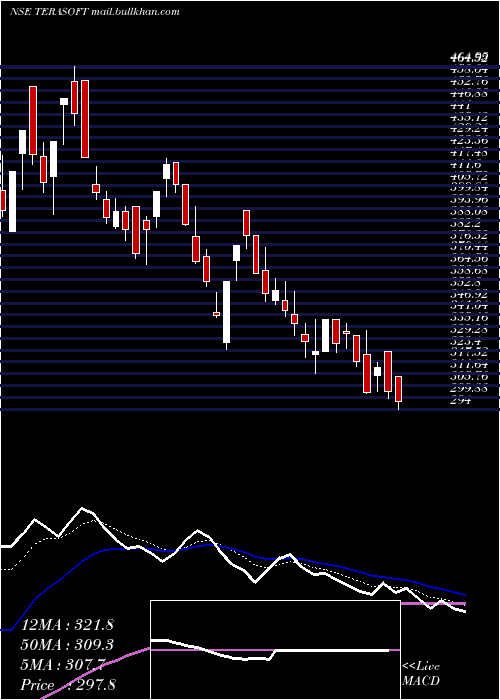Open the mail.bullkhan.com watermark link

pos(135,12)
